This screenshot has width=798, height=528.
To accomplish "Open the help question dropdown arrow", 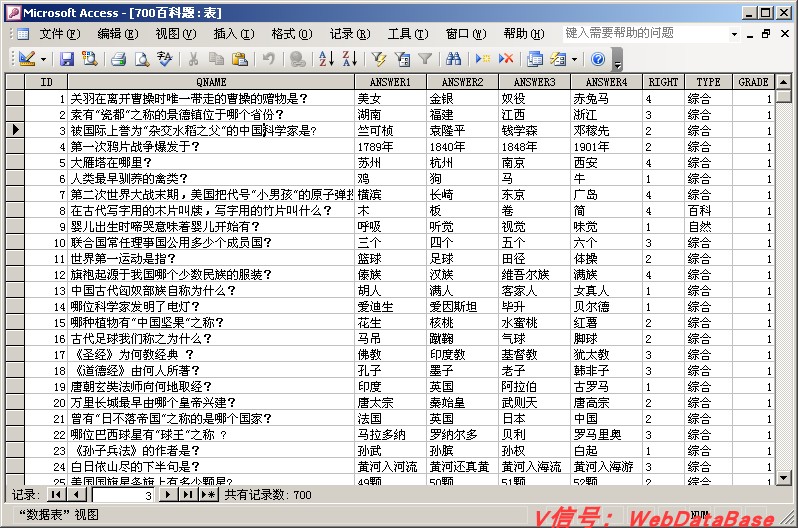I will click(734, 34).
